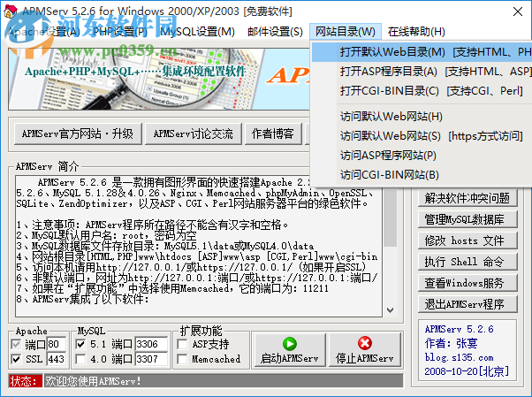Open the Apache设置(A) menu
The height and width of the screenshot is (397, 532).
[44, 32]
